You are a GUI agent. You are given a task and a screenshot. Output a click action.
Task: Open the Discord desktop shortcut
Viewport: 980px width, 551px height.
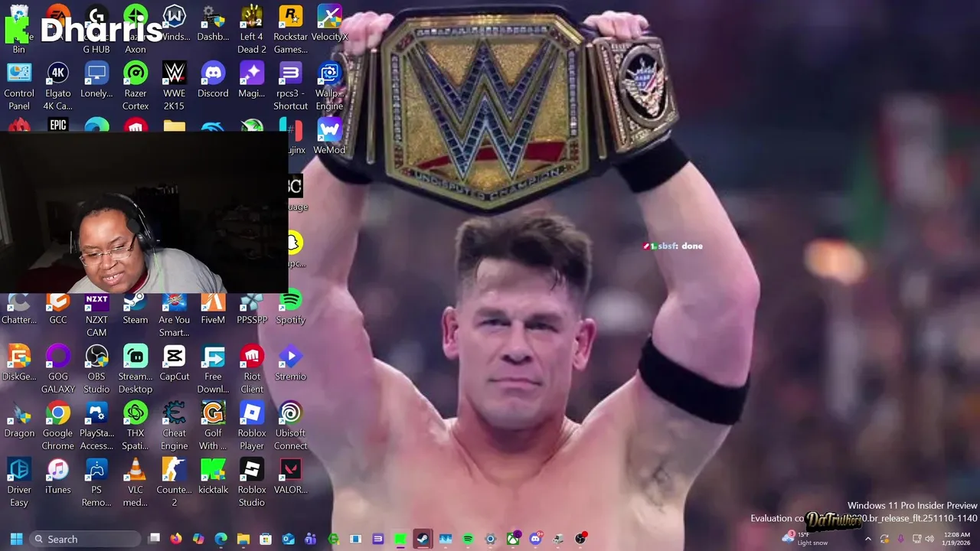point(213,80)
